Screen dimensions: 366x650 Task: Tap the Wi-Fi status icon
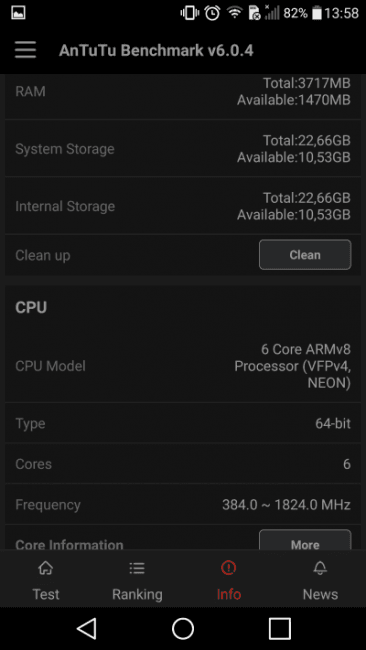click(x=235, y=13)
